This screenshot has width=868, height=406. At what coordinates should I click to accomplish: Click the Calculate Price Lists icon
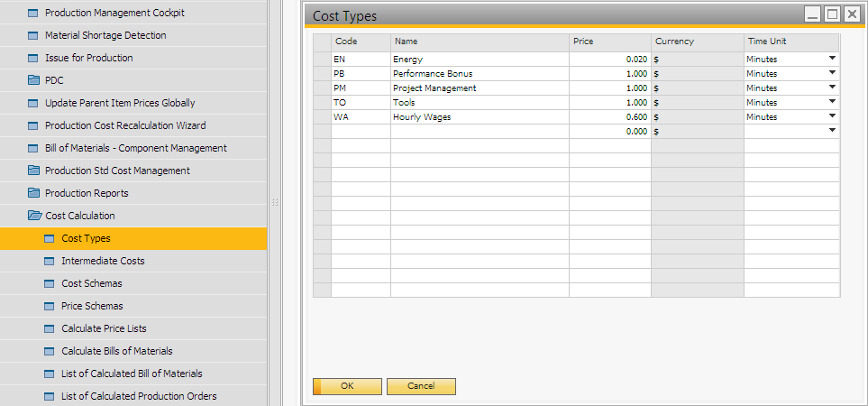[50, 328]
